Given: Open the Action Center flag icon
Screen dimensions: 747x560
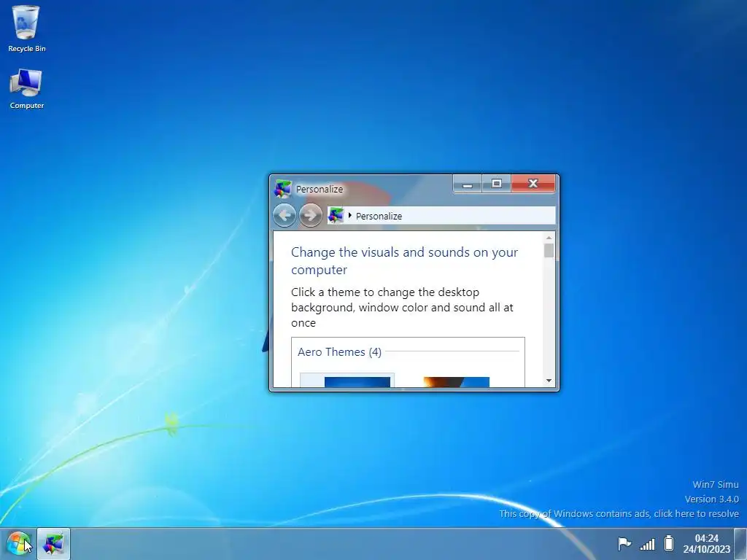Looking at the screenshot, I should pyautogui.click(x=624, y=542).
